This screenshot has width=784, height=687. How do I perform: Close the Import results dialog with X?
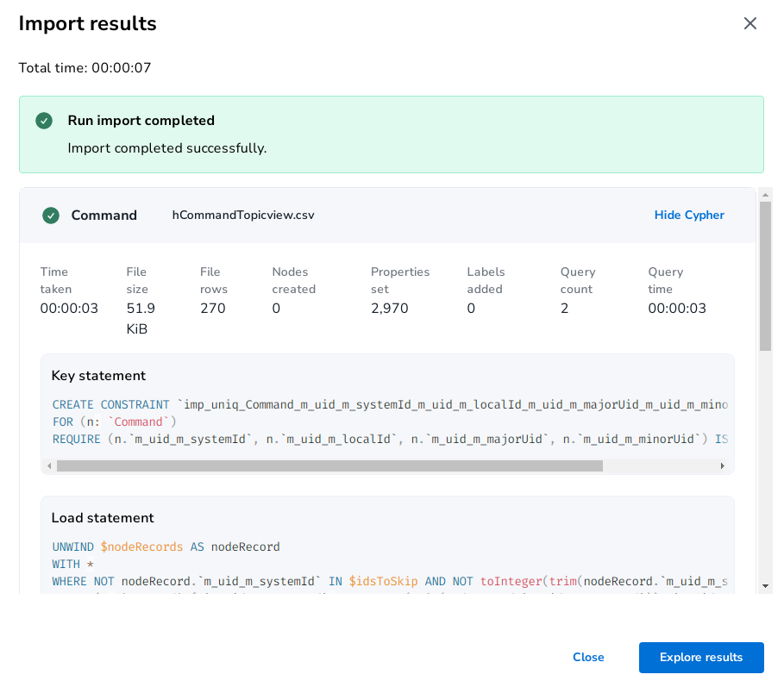click(x=750, y=23)
